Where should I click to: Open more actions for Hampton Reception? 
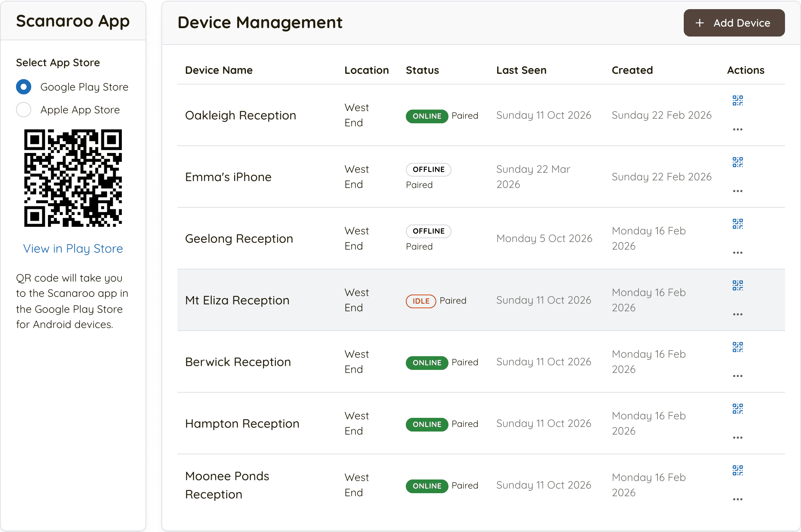(737, 438)
